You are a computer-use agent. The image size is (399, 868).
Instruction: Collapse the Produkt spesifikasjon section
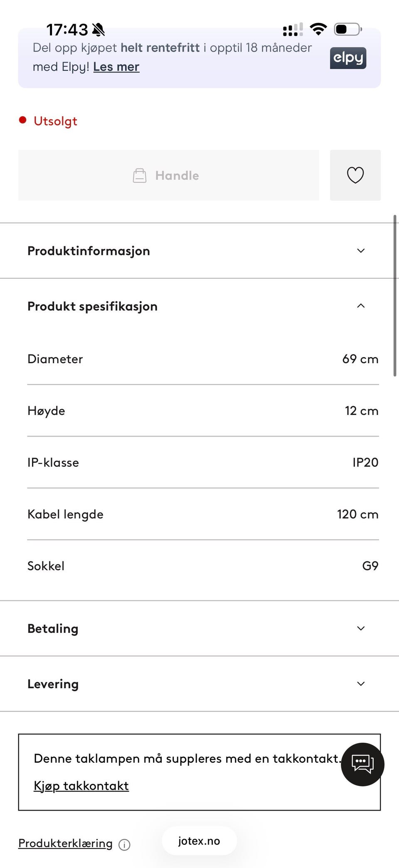pos(199,306)
